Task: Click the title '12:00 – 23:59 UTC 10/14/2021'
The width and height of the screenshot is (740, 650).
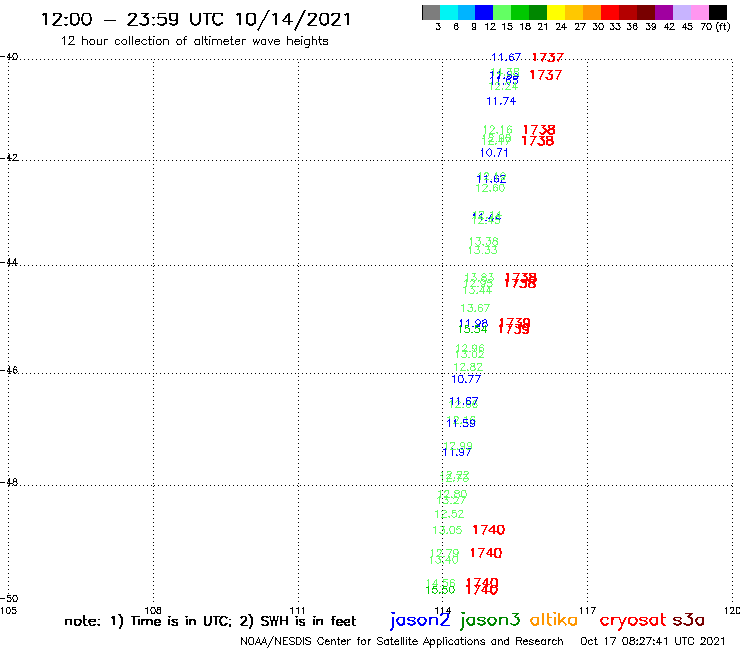Action: (196, 20)
